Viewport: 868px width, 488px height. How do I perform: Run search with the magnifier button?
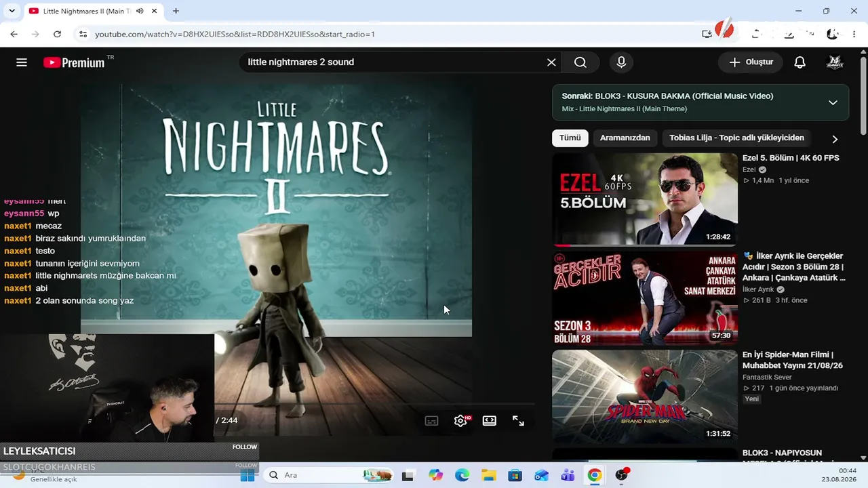coord(580,62)
